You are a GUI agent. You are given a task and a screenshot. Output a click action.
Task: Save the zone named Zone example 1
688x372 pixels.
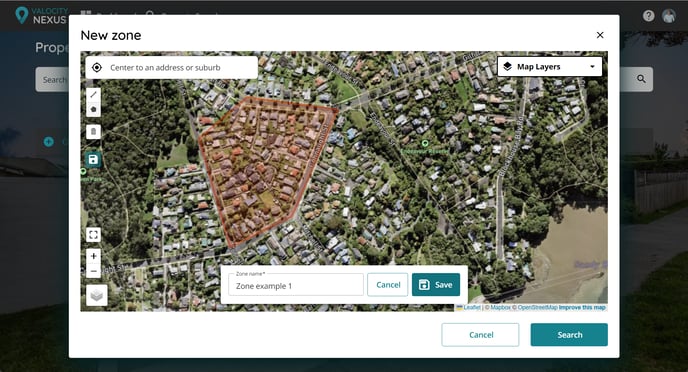[x=436, y=285]
